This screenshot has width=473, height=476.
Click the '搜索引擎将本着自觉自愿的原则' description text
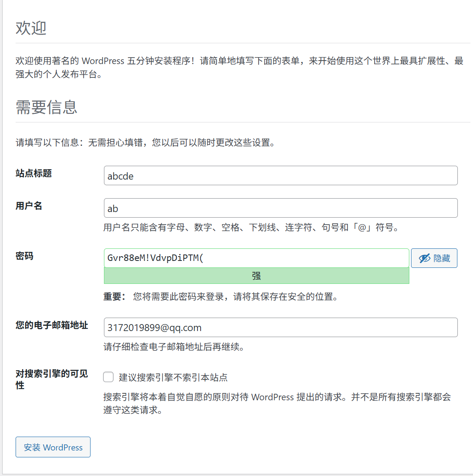(277, 403)
